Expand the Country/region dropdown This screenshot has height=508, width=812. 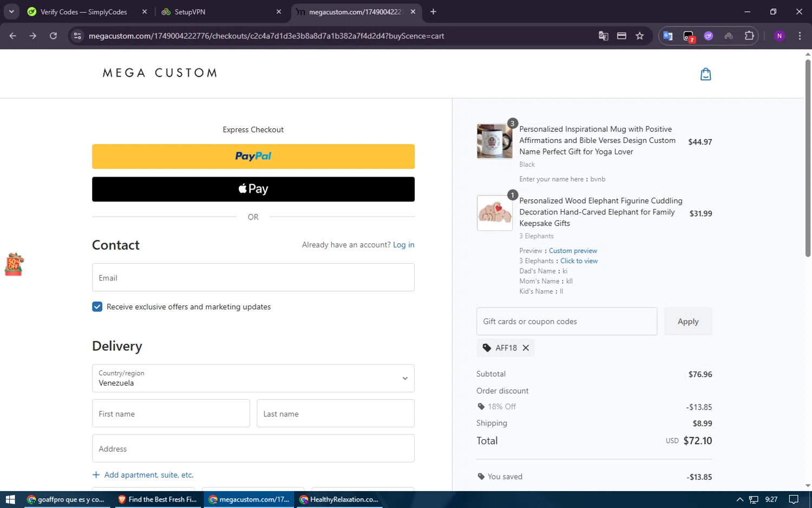coord(253,378)
